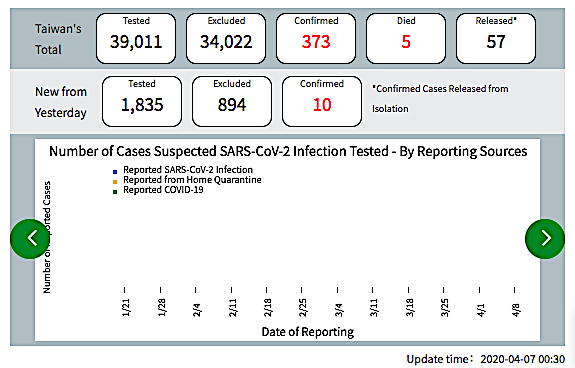Click the 'Date of Reporting' axis title
This screenshot has width=575, height=368.
click(x=308, y=332)
